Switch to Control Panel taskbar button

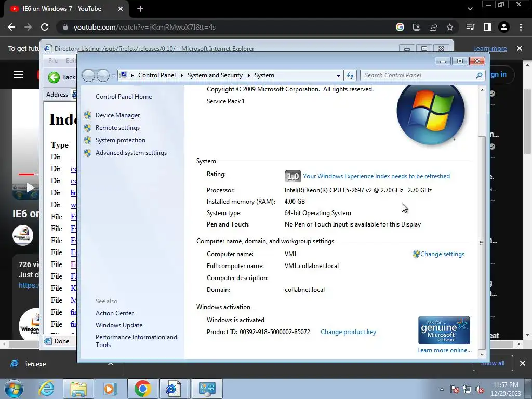click(207, 389)
